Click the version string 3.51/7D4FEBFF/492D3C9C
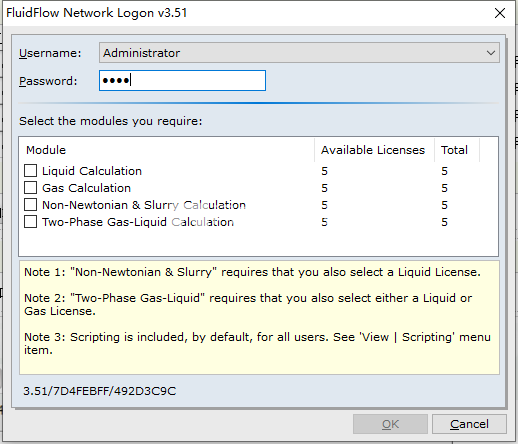518x444 pixels. 100,391
